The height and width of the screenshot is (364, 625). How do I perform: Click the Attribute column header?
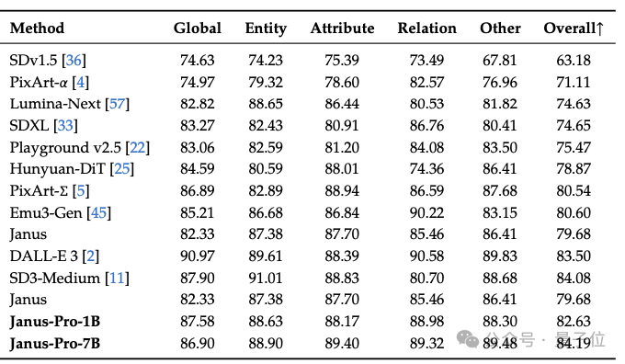pos(343,28)
